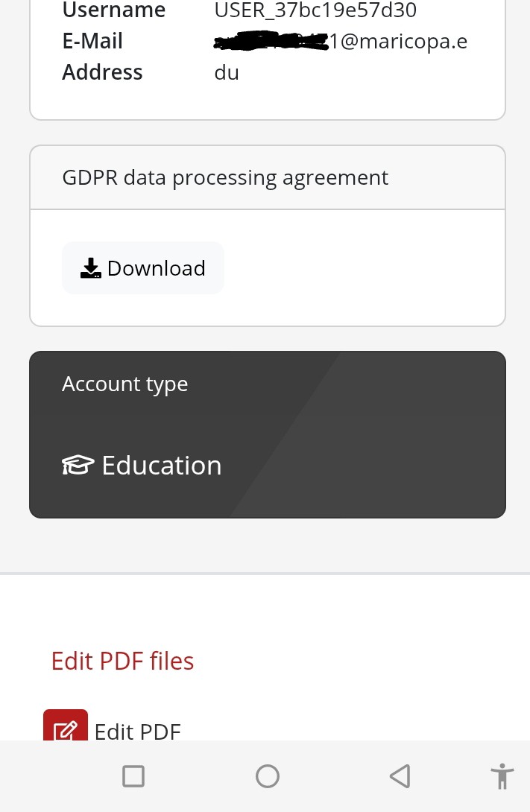Open the Edit PDF tool link
Screen dimensions: 530x812
[138, 732]
